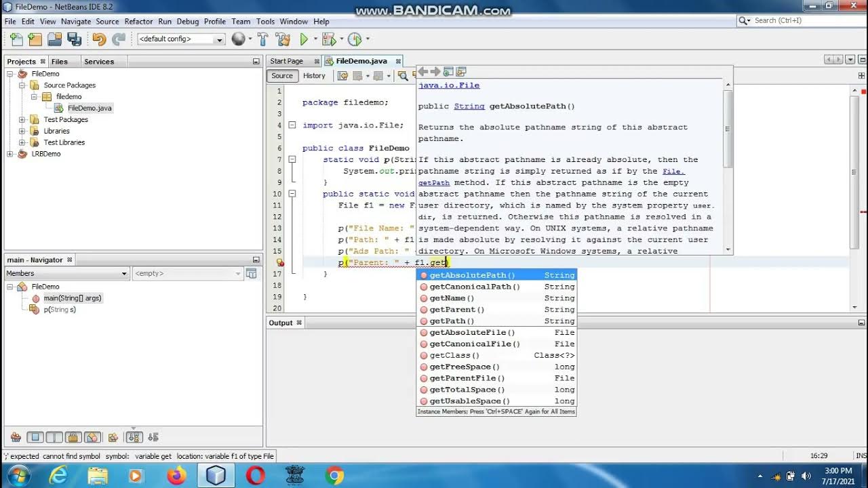Image resolution: width=868 pixels, height=488 pixels.
Task: Select getCanonicalPath() from completion list
Action: [496, 287]
